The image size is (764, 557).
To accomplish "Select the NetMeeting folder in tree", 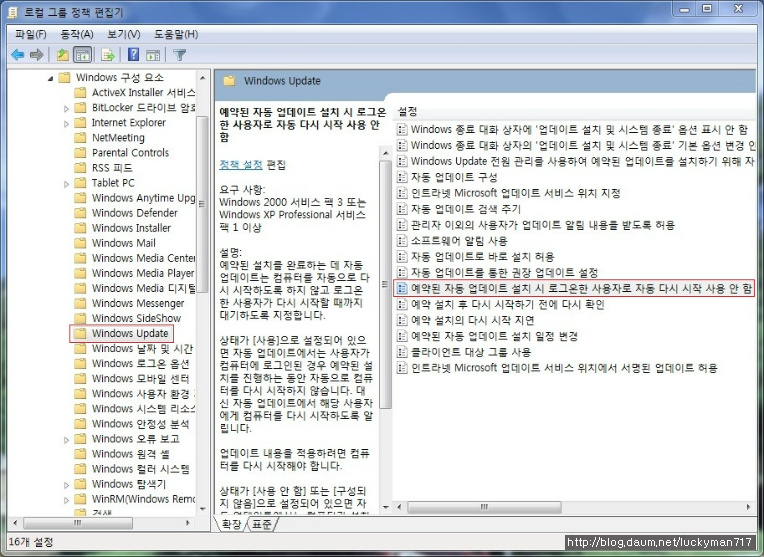I will (x=109, y=138).
